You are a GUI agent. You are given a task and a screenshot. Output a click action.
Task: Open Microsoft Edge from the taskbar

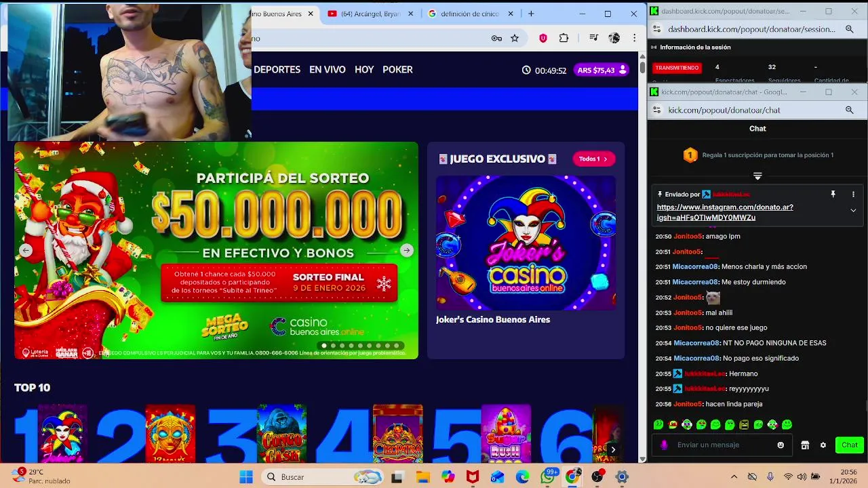click(x=522, y=476)
